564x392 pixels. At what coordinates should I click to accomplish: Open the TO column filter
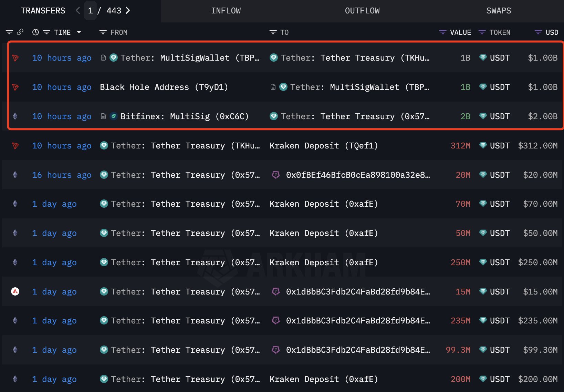(x=273, y=32)
